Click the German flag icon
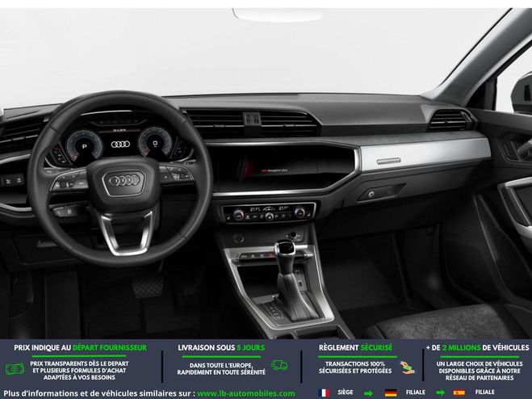This screenshot has width=532, height=399. (x=391, y=393)
